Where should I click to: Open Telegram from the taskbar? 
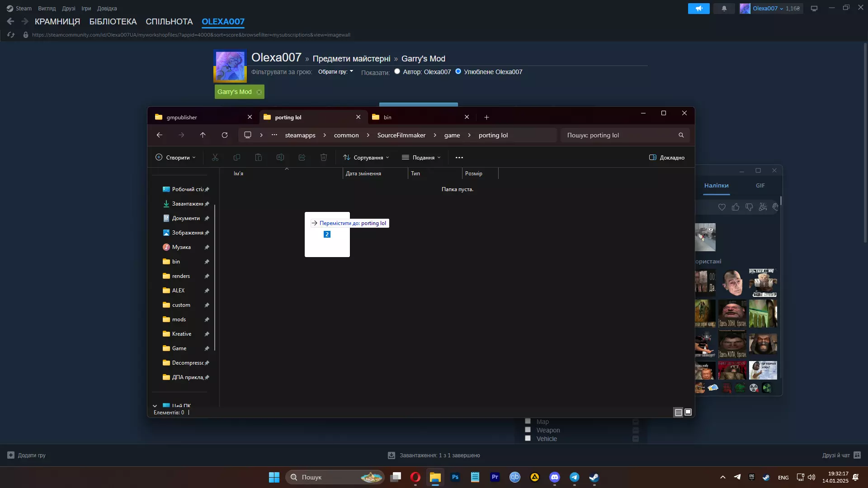[574, 477]
